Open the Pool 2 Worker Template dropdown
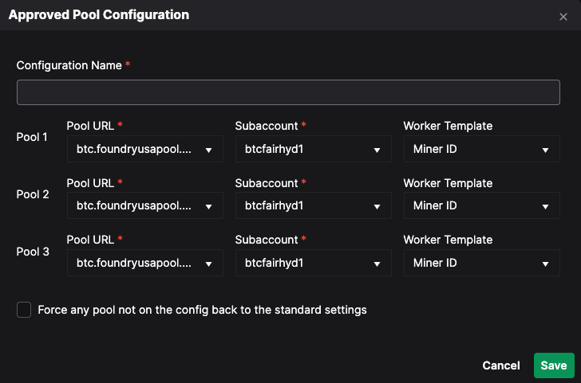Image resolution: width=581 pixels, height=383 pixels. 481,206
